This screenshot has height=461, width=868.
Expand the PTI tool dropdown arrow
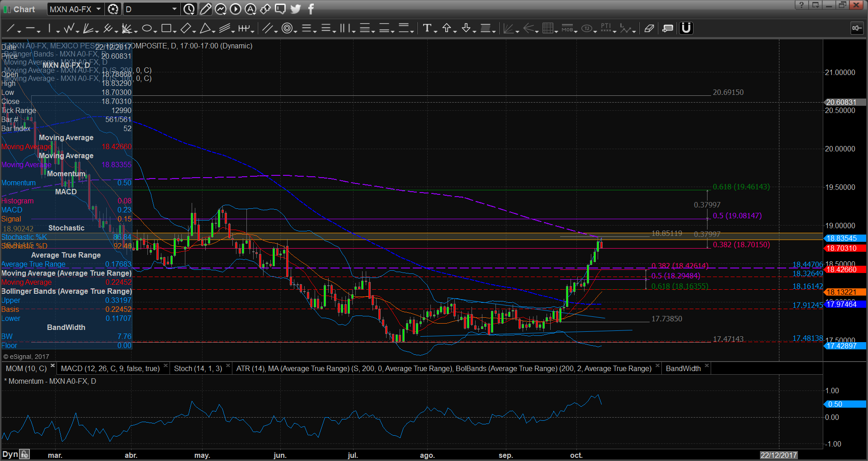click(615, 31)
